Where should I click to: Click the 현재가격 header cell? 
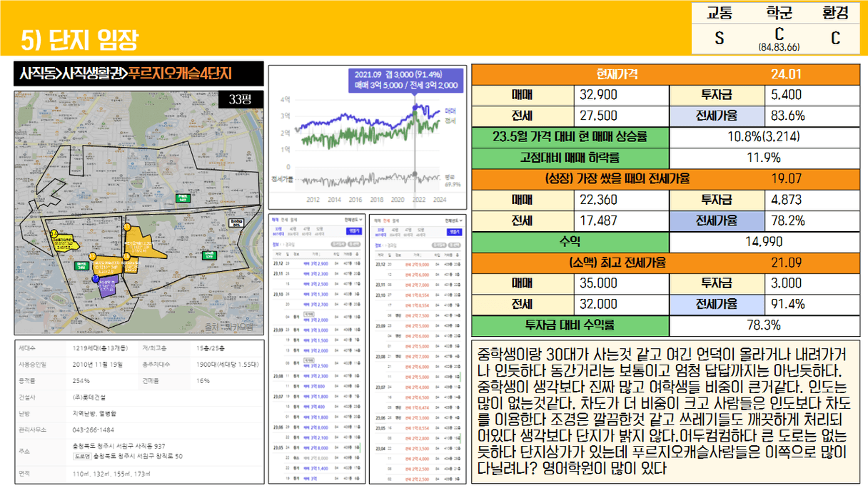click(617, 74)
